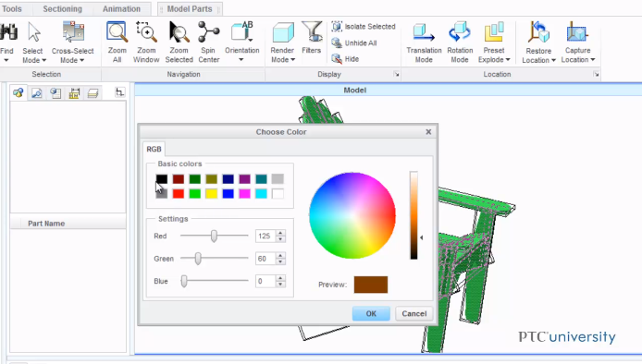
Task: Open first sidebar panel tab icon
Action: (18, 92)
